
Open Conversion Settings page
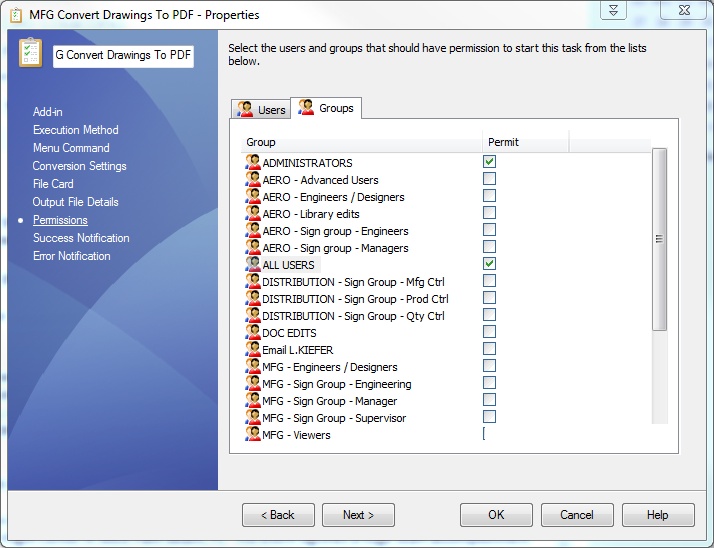pyautogui.click(x=80, y=166)
